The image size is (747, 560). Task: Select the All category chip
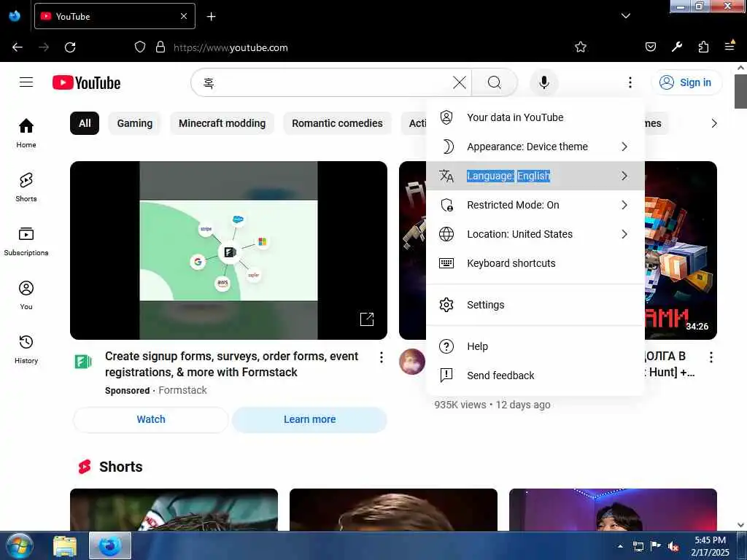[85, 123]
